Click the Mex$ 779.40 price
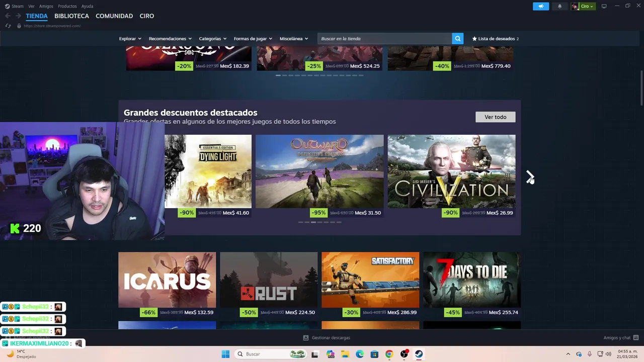The height and width of the screenshot is (362, 644). tap(496, 66)
